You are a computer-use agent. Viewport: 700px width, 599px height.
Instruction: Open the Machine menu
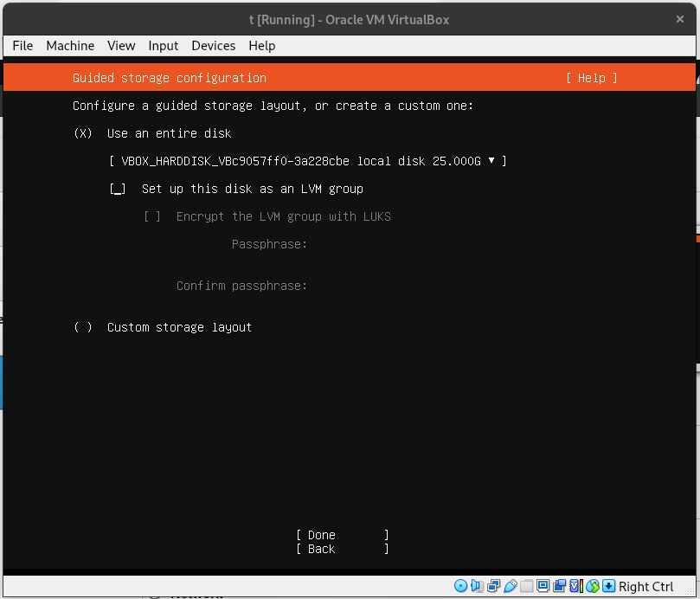pos(70,46)
